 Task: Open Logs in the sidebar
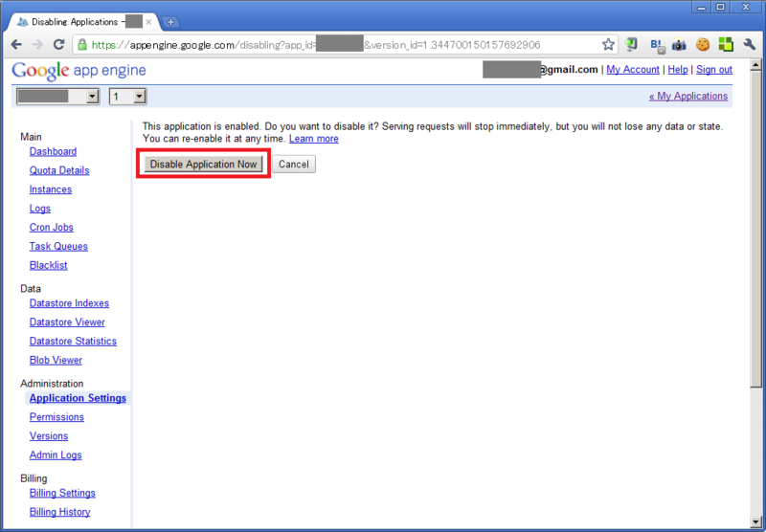[39, 209]
